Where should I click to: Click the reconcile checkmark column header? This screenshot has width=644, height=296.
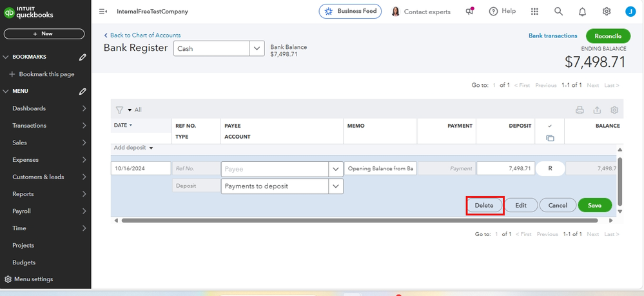click(x=550, y=126)
